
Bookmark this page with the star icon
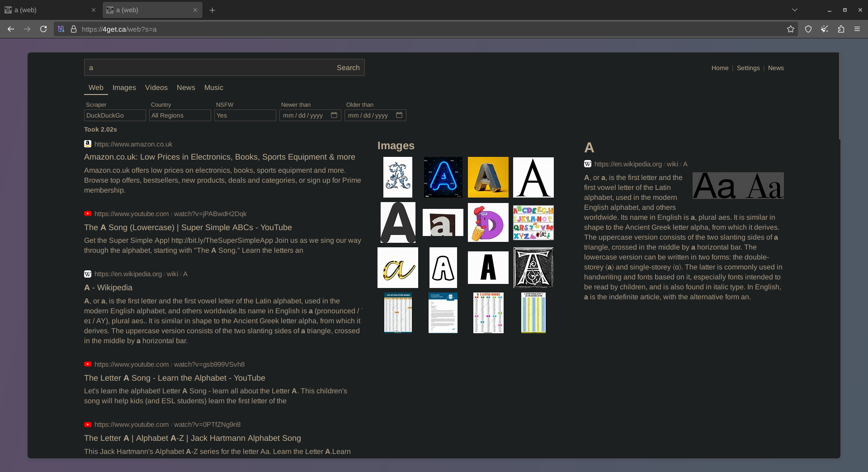[790, 29]
